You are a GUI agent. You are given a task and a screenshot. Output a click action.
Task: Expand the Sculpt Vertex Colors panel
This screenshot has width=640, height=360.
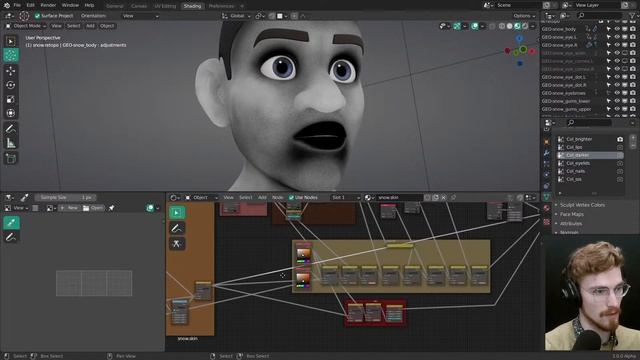click(x=582, y=205)
